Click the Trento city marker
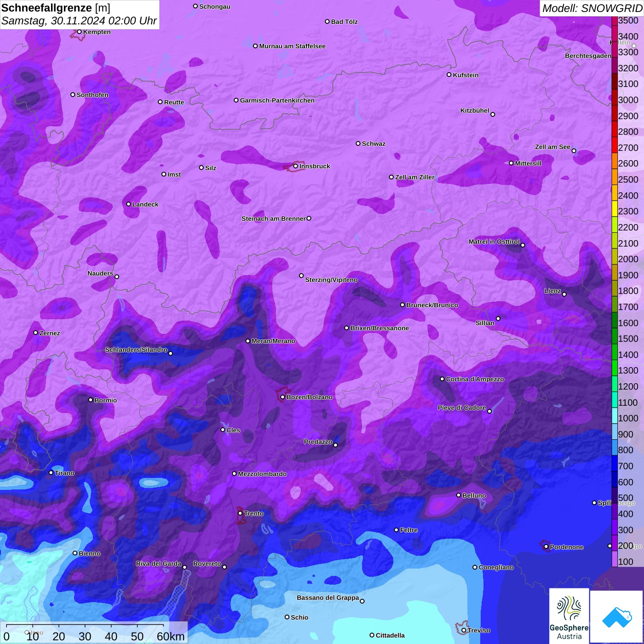This screenshot has width=644, height=644. (240, 513)
